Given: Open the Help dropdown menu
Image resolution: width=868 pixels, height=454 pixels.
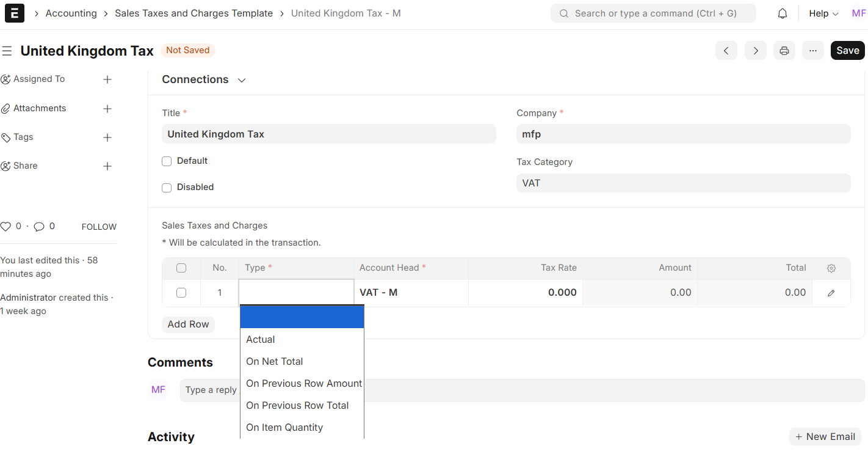Looking at the screenshot, I should coord(823,13).
